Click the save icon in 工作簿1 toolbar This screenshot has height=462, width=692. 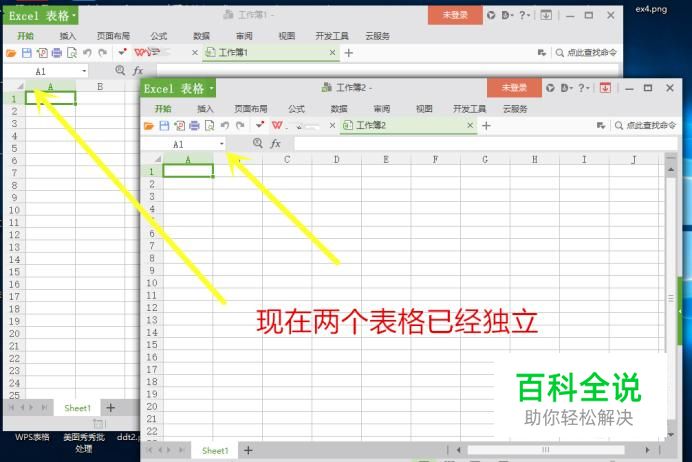point(26,53)
